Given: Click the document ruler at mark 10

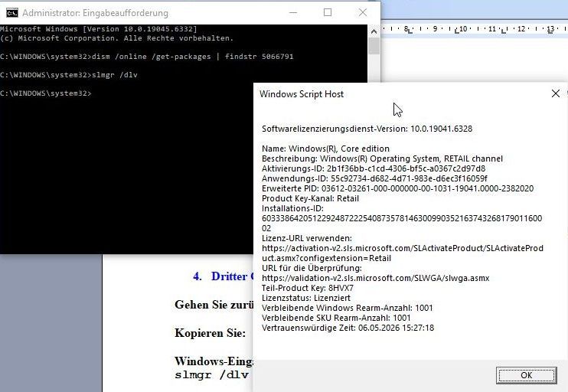Looking at the screenshot, I should (463, 28).
